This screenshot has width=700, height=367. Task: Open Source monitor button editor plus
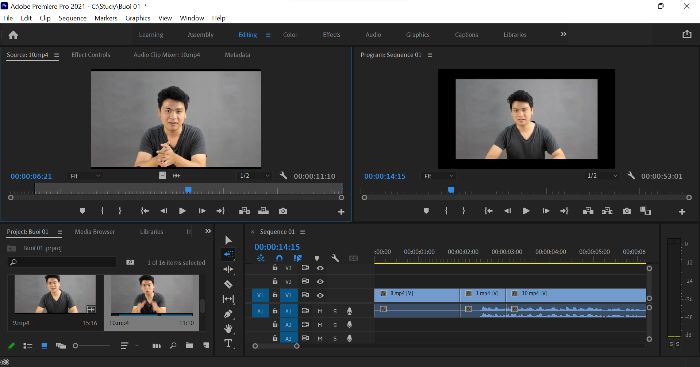341,212
